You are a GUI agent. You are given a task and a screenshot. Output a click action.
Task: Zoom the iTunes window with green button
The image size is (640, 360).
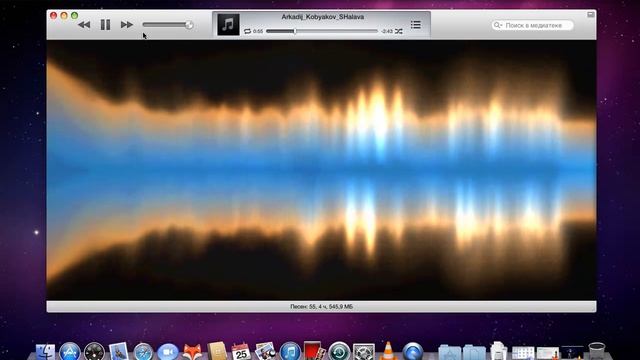point(75,16)
